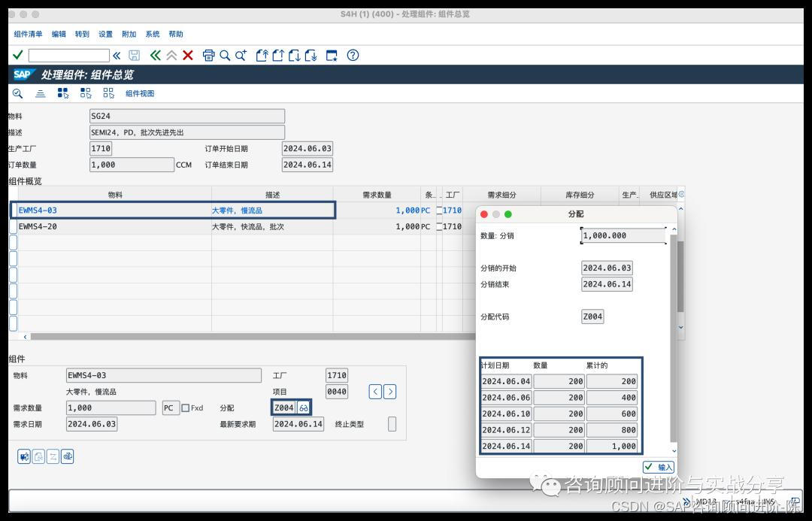Go to next component with right chevron
812x521 pixels.
tap(390, 392)
